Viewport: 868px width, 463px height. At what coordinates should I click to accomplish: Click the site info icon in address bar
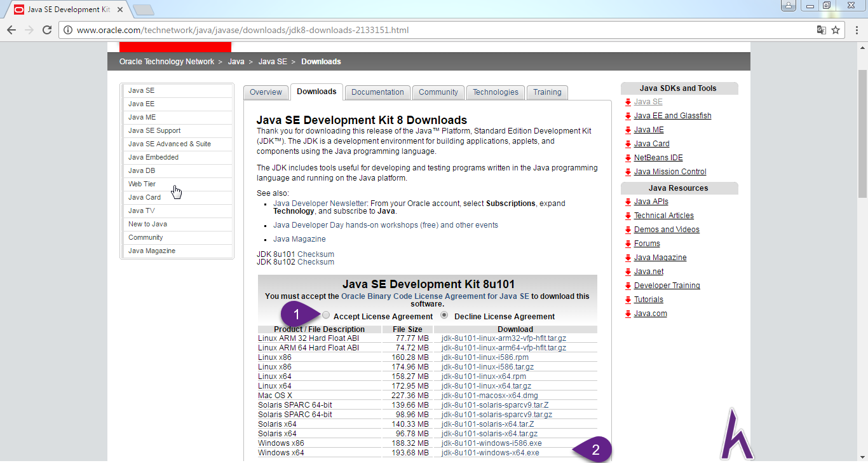point(69,30)
